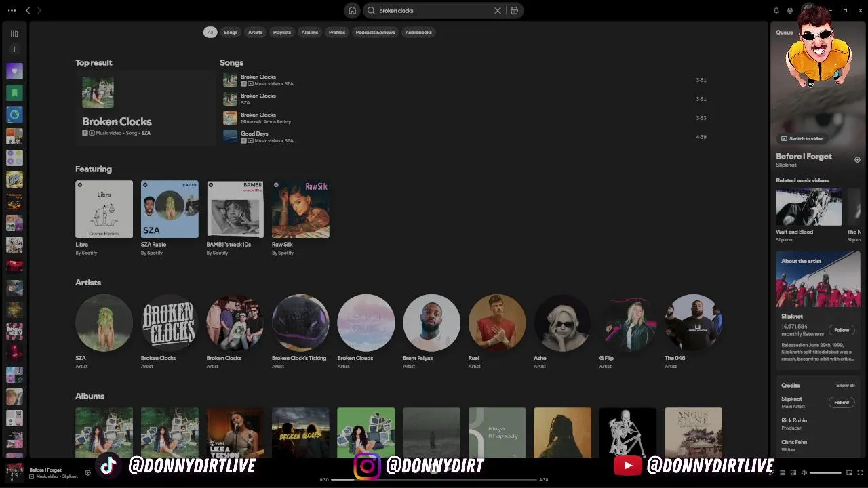Click the Rick Rubin producer credit

[794, 420]
